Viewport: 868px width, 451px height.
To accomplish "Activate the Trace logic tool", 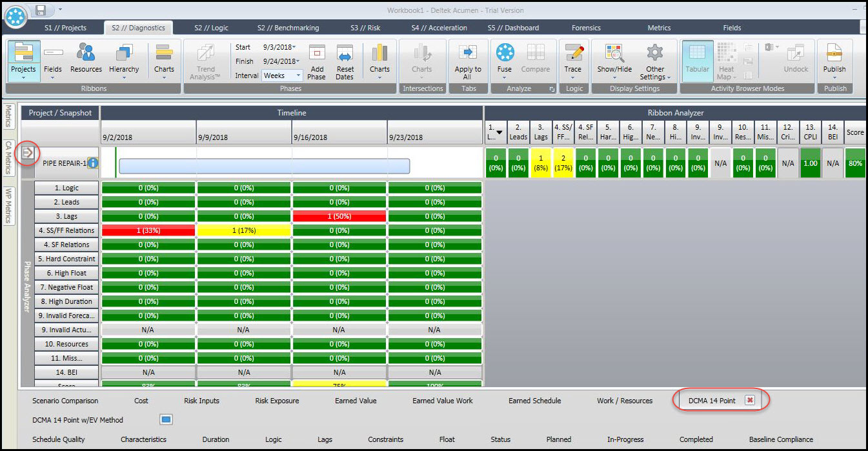I will coord(573,60).
